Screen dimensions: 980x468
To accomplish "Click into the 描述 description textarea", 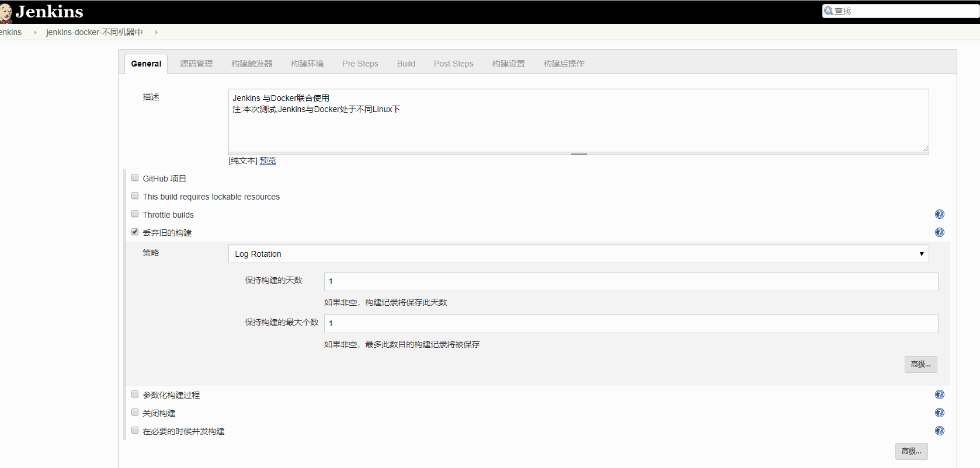I will [578, 121].
